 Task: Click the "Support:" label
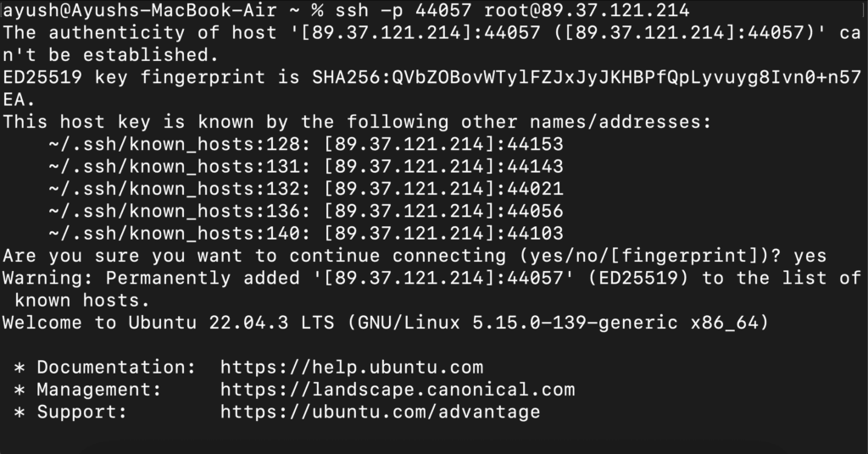(81, 412)
